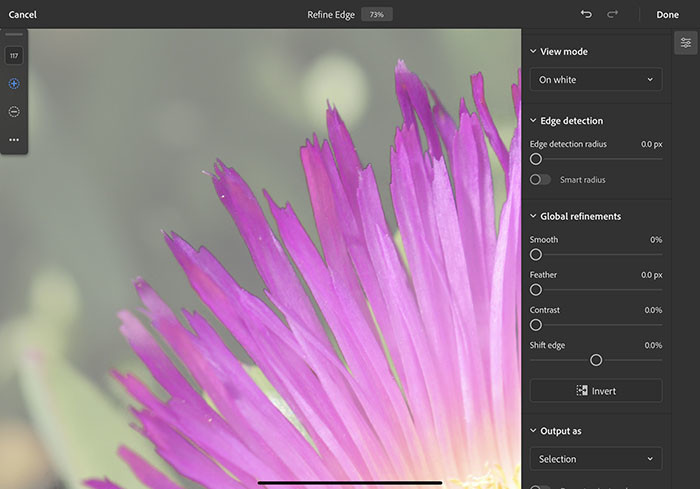Click Done to apply refinement

pyautogui.click(x=667, y=15)
